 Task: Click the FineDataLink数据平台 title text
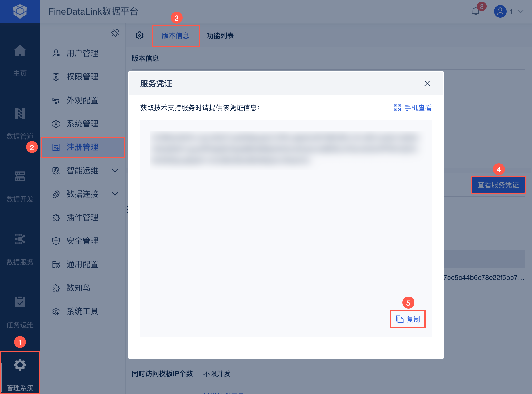pos(94,11)
